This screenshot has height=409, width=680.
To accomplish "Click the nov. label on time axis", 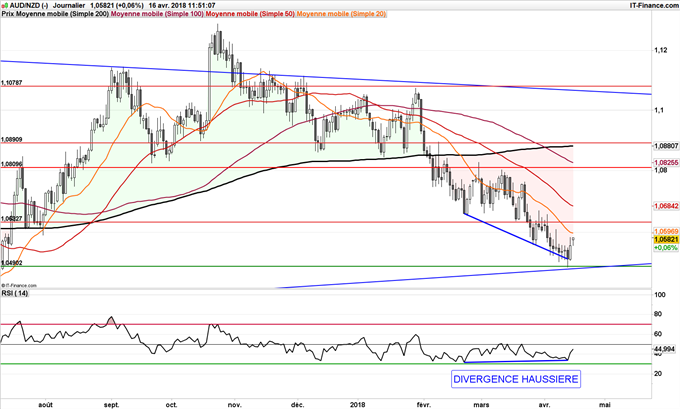I will 235,405.
